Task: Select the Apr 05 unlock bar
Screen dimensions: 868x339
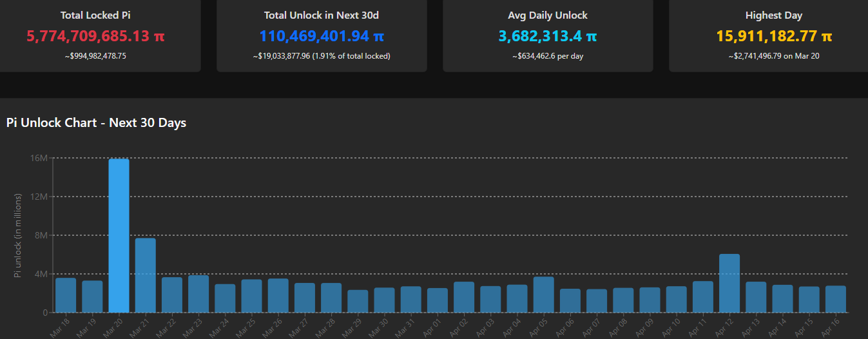Action: [543, 295]
